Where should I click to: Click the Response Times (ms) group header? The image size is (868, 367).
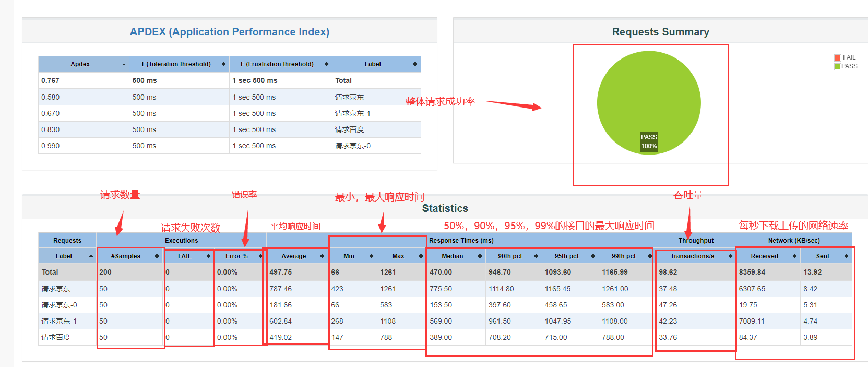(461, 241)
